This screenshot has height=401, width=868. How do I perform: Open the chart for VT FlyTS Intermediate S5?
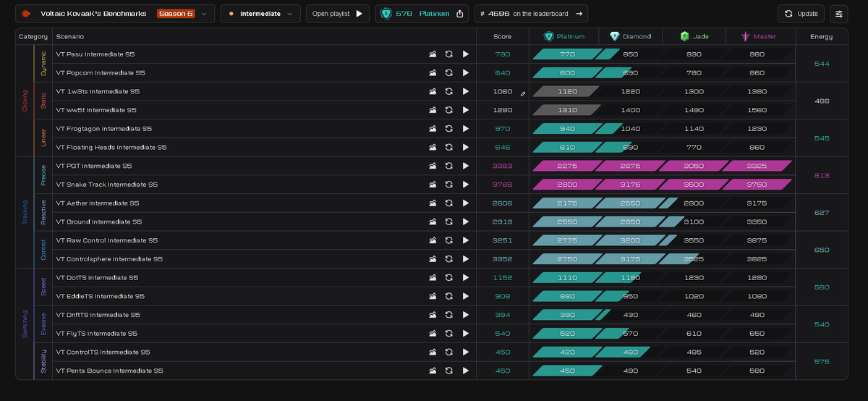coord(433,334)
